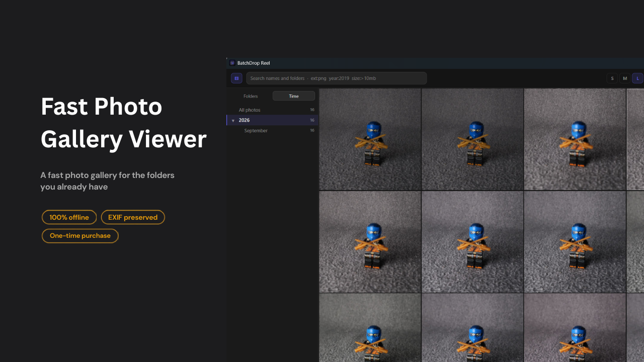The width and height of the screenshot is (644, 362).
Task: Select All photos in the sidebar
Action: click(x=272, y=110)
